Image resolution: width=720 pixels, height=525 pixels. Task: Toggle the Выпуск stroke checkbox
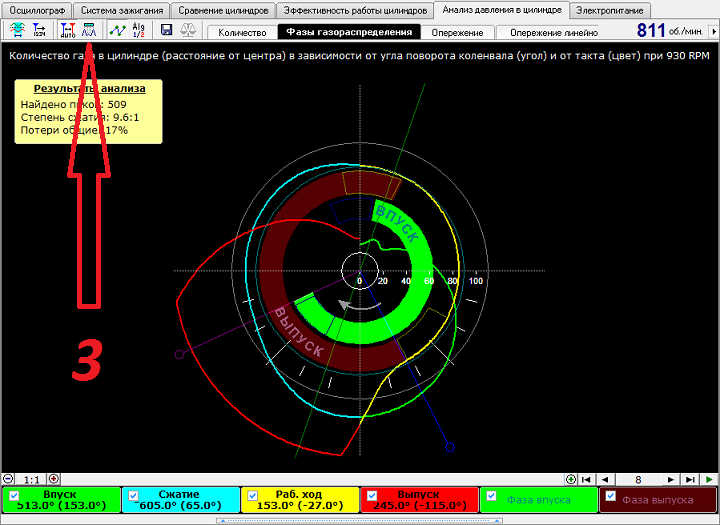click(x=372, y=496)
